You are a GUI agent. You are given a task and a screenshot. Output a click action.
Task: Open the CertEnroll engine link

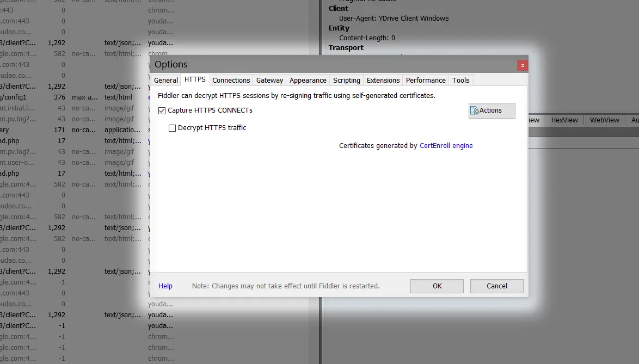click(446, 145)
